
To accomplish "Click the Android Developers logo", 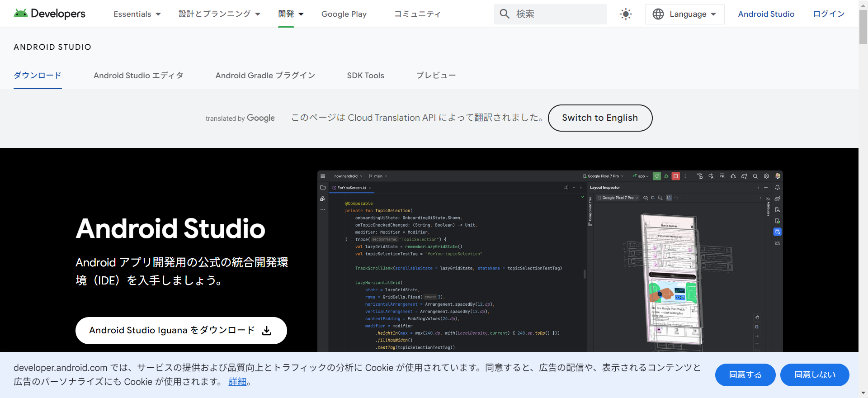I will [49, 14].
